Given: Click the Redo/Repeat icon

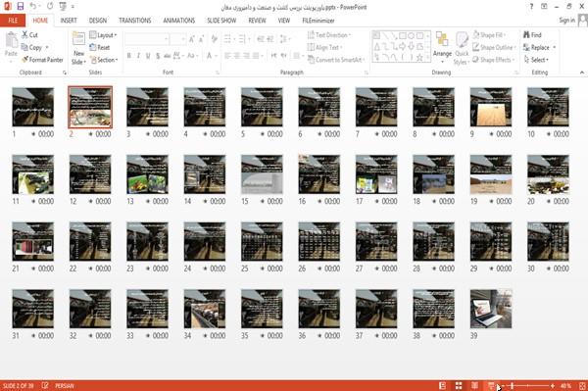Looking at the screenshot, I should coord(50,7).
